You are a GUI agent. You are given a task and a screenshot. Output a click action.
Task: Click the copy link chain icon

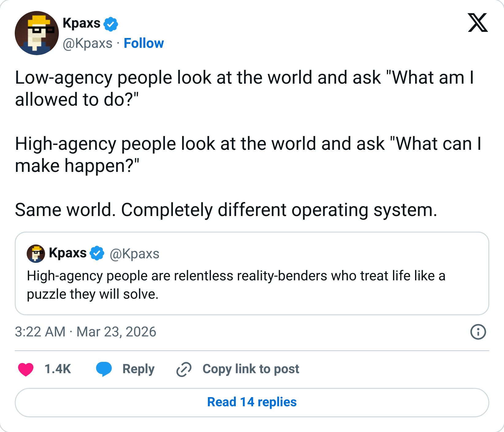point(183,369)
